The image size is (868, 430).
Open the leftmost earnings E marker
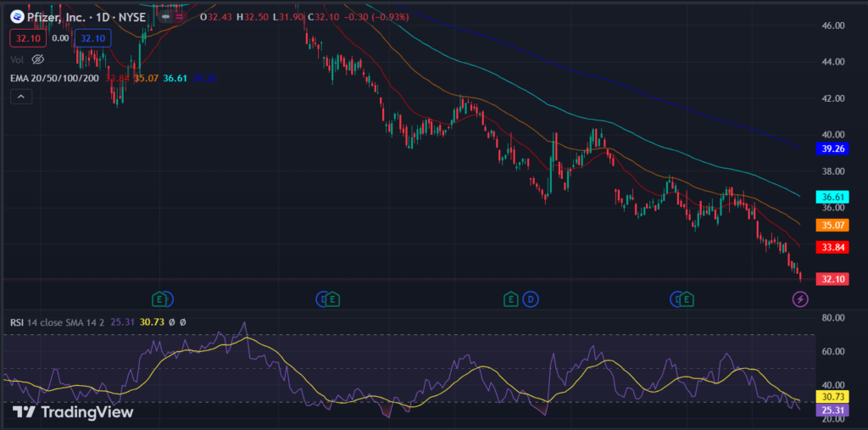(159, 299)
